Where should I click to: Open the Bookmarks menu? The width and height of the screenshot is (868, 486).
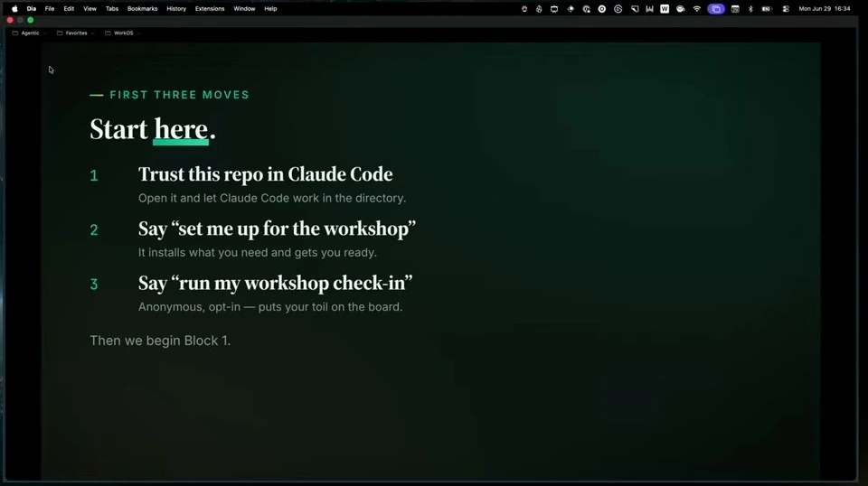(142, 9)
